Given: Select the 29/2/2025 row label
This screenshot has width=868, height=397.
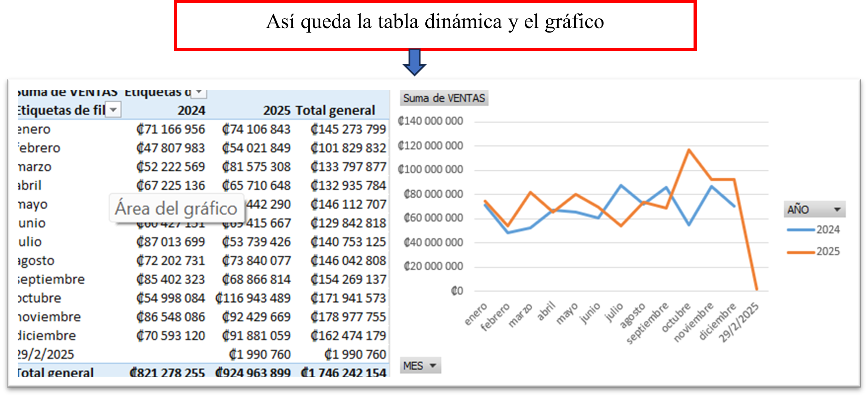Looking at the screenshot, I should click(46, 354).
